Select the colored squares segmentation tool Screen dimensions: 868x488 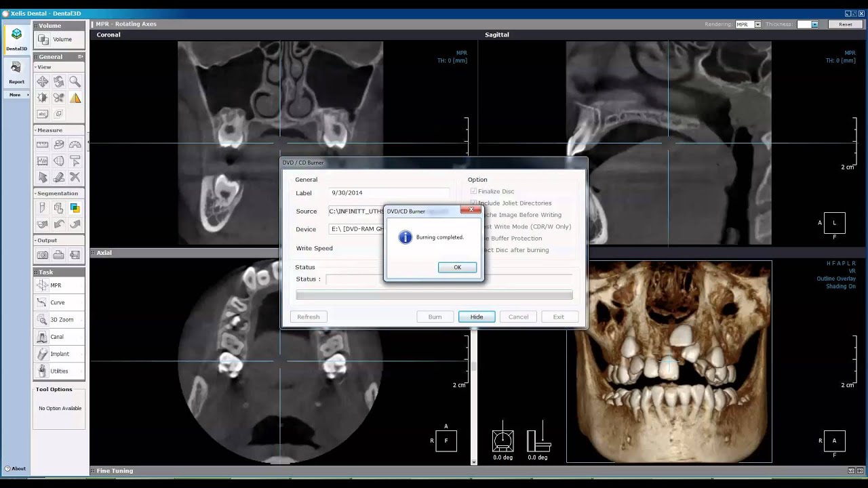[x=75, y=208]
